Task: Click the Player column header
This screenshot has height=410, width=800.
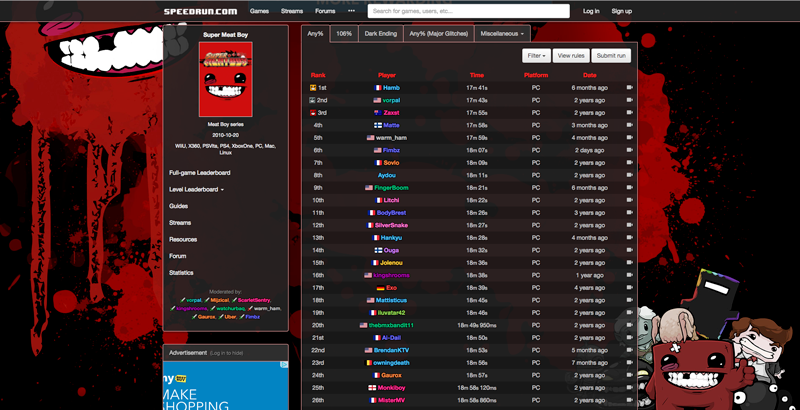Action: (387, 75)
